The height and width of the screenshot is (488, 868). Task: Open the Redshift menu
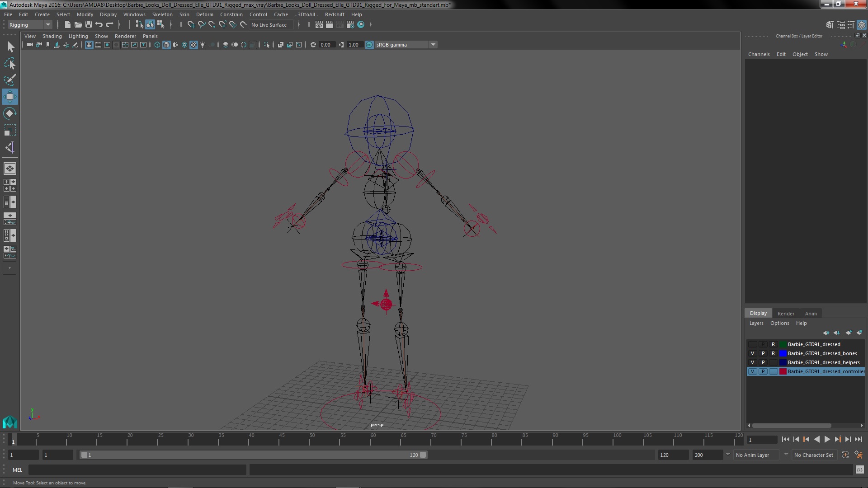click(x=335, y=14)
